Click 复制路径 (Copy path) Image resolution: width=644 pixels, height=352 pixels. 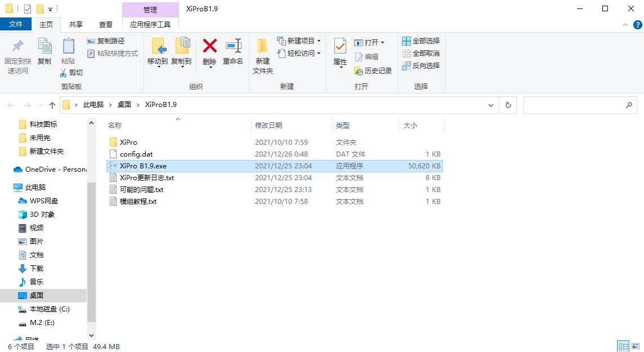coord(106,41)
